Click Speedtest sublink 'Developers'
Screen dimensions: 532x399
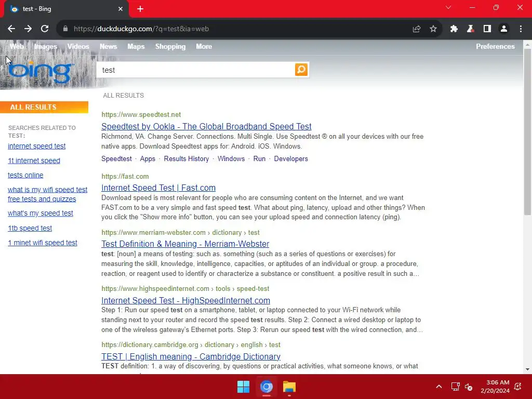pyautogui.click(x=291, y=159)
